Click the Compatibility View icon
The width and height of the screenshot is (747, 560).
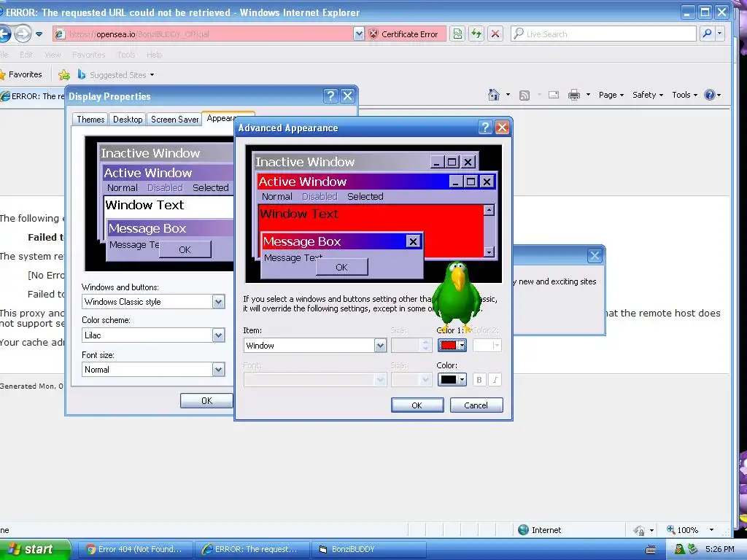[x=457, y=34]
